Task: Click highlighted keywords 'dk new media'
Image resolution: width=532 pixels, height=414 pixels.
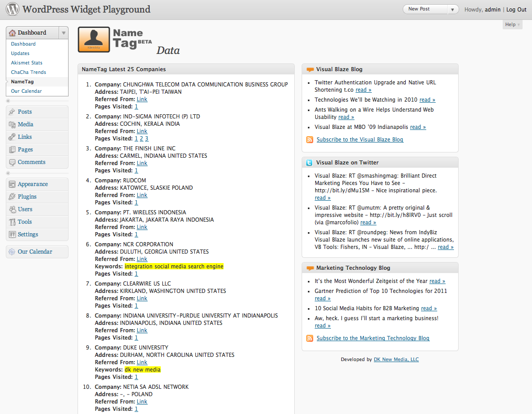Action: [142, 369]
